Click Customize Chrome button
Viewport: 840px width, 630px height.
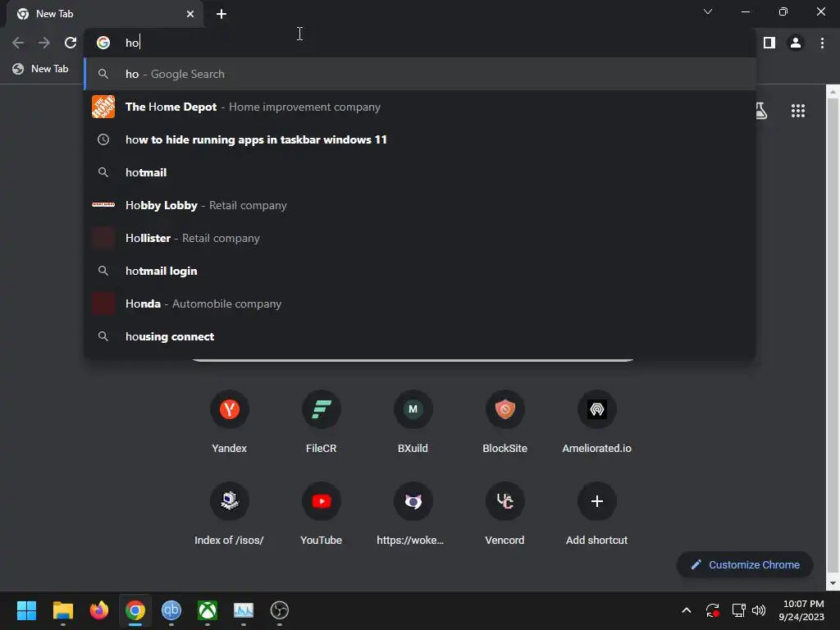745,564
